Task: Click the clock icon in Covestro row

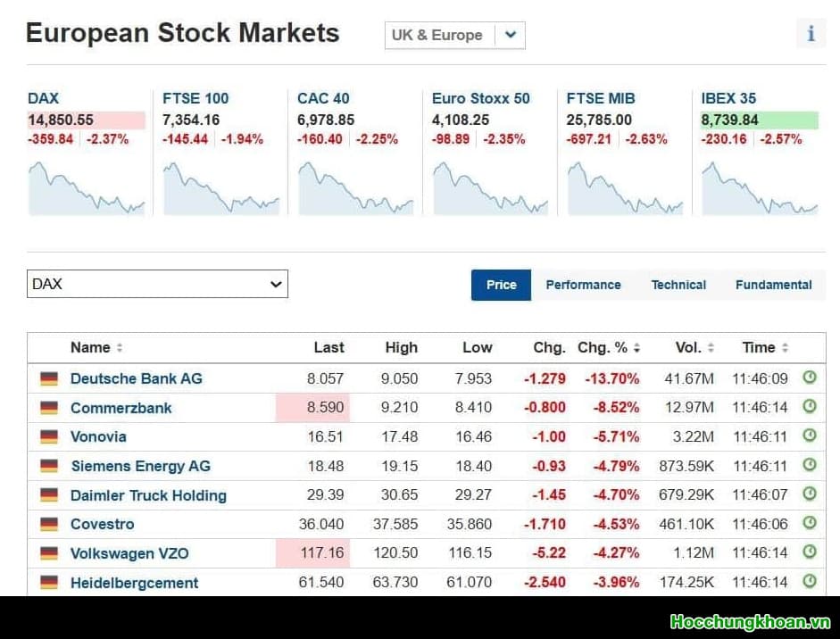Action: pos(810,523)
